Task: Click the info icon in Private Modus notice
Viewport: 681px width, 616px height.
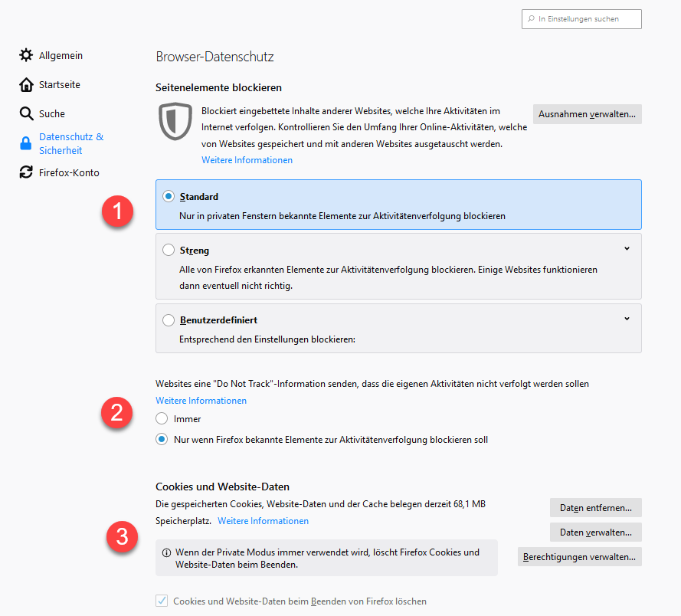Action: [x=166, y=552]
